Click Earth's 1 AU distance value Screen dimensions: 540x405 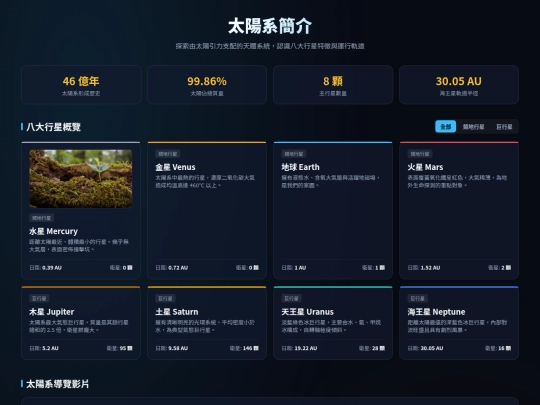300,268
